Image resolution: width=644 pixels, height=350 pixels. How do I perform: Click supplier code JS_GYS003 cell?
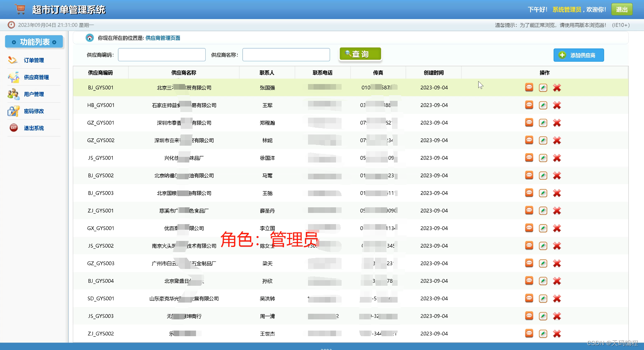101,316
